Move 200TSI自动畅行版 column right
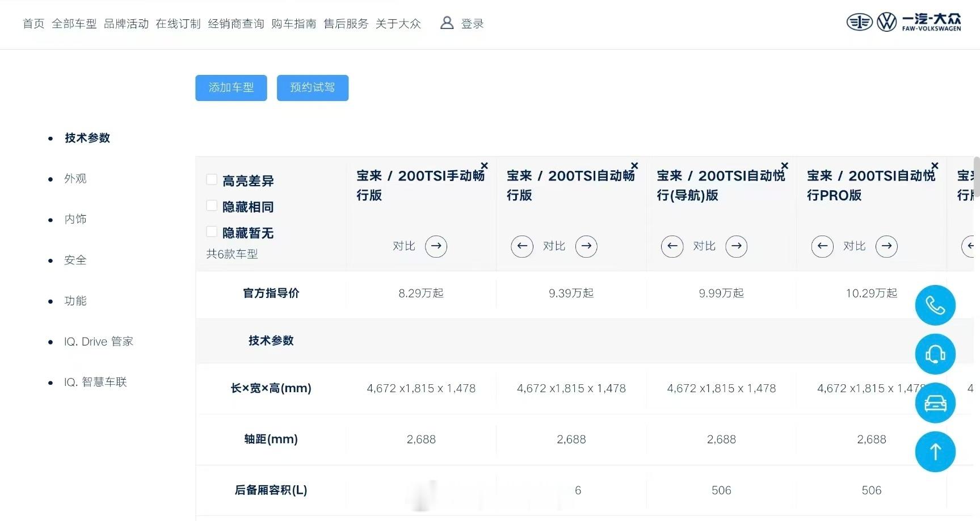The width and height of the screenshot is (980, 521). point(586,246)
